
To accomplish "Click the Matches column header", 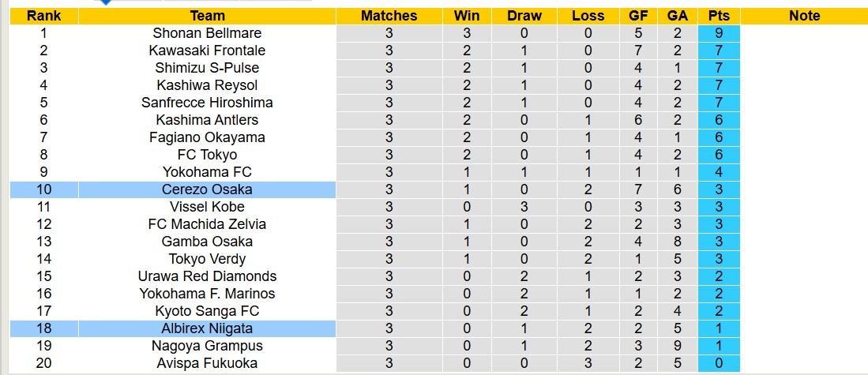I will coord(389,16).
